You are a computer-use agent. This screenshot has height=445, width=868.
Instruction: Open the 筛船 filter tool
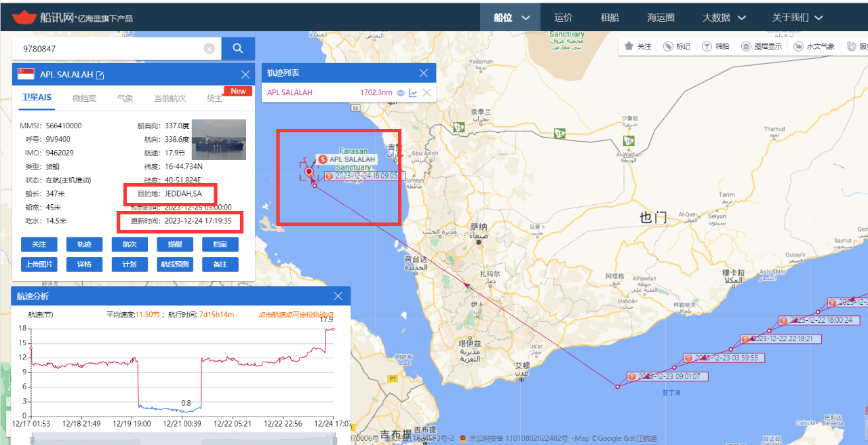click(707, 46)
